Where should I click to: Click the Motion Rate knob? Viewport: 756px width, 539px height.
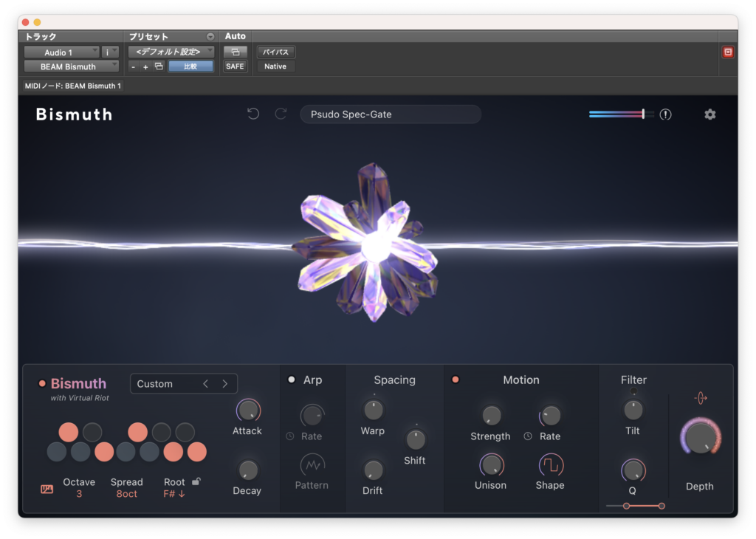(x=550, y=415)
